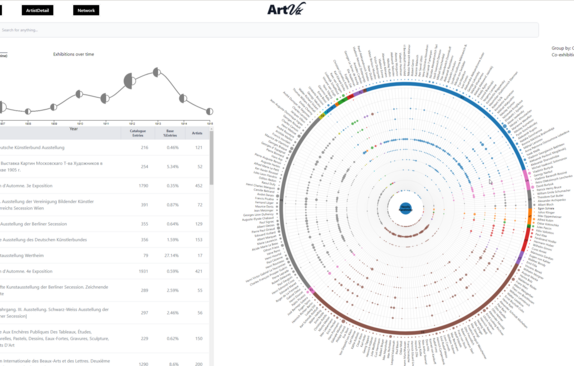Select the 'd'Automne. 3e Exposition' row
The height and width of the screenshot is (366, 574).
(x=104, y=186)
